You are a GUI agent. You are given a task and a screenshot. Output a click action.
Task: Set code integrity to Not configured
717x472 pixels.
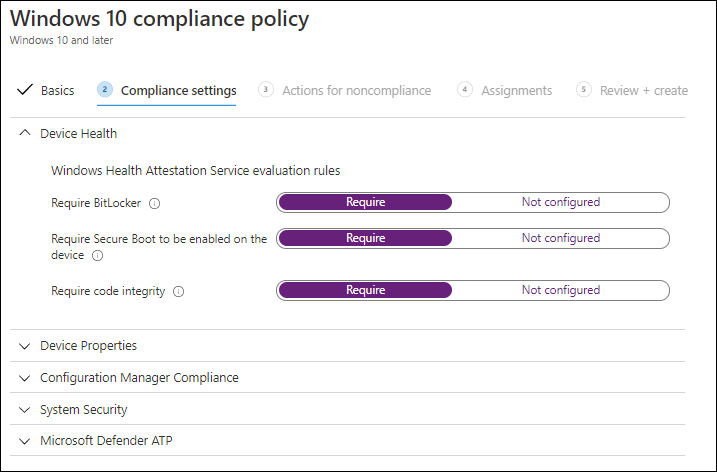coord(561,290)
